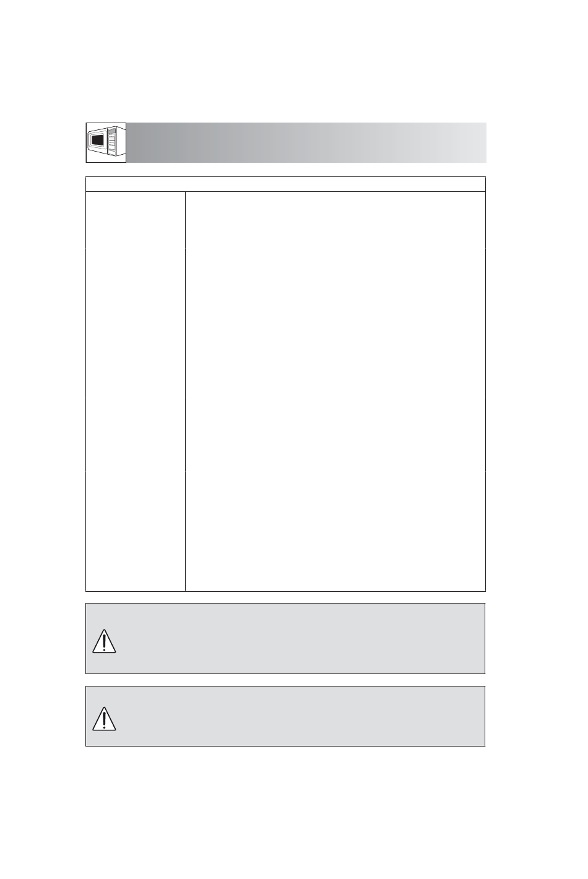Click the narrow left column of the table

pyautogui.click(x=136, y=391)
